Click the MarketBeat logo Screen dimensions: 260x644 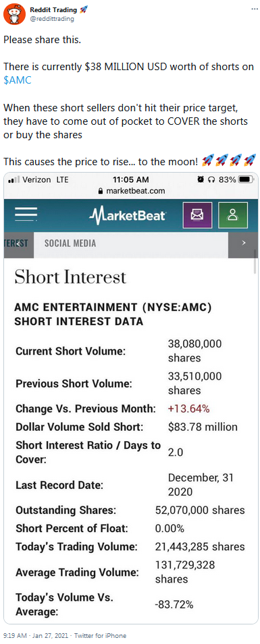(x=128, y=215)
